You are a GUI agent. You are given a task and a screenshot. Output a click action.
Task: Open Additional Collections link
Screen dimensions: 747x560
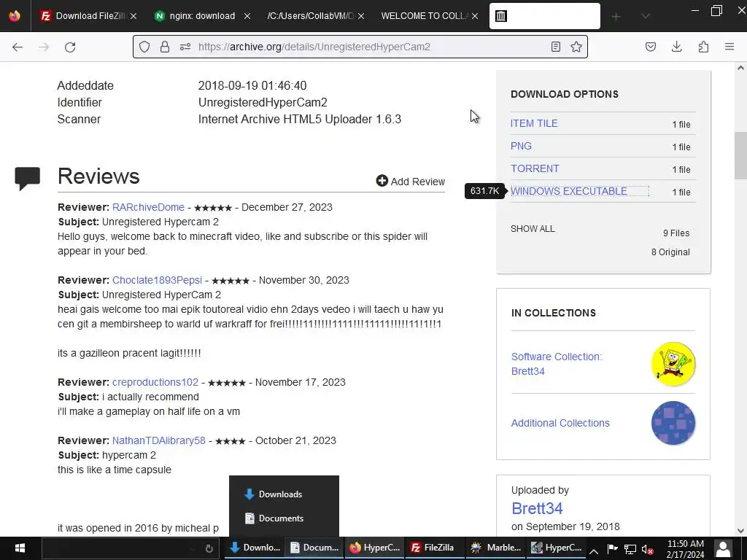pyautogui.click(x=560, y=423)
